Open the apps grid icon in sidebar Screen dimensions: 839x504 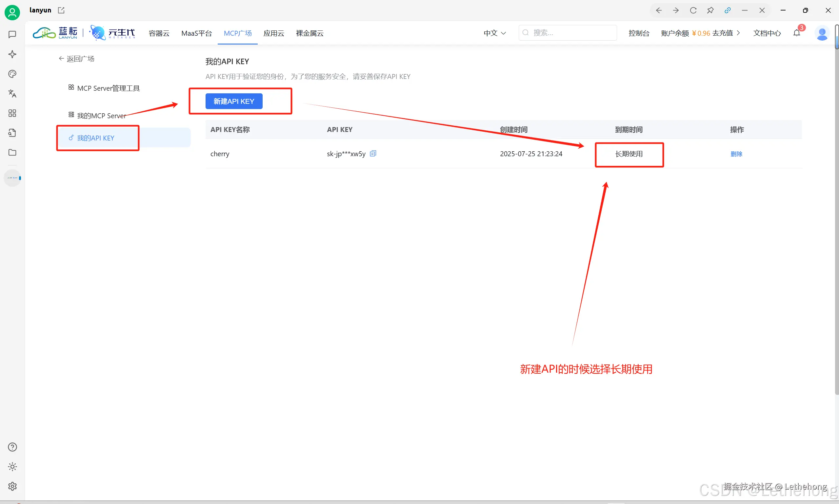[x=12, y=113]
